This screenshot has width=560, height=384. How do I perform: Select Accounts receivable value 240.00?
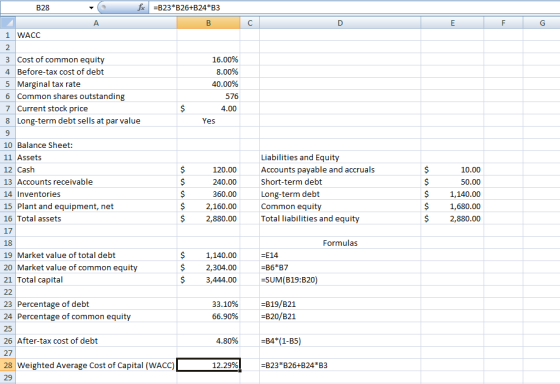[x=208, y=182]
